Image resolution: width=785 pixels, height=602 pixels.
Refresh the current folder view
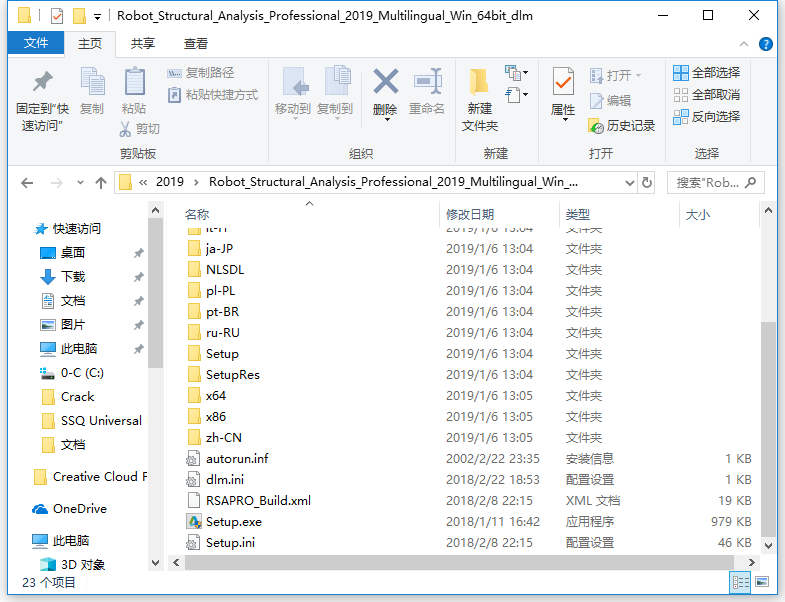coord(647,182)
